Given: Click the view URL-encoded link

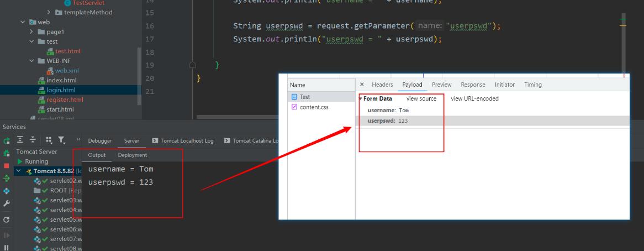Looking at the screenshot, I should (x=474, y=98).
